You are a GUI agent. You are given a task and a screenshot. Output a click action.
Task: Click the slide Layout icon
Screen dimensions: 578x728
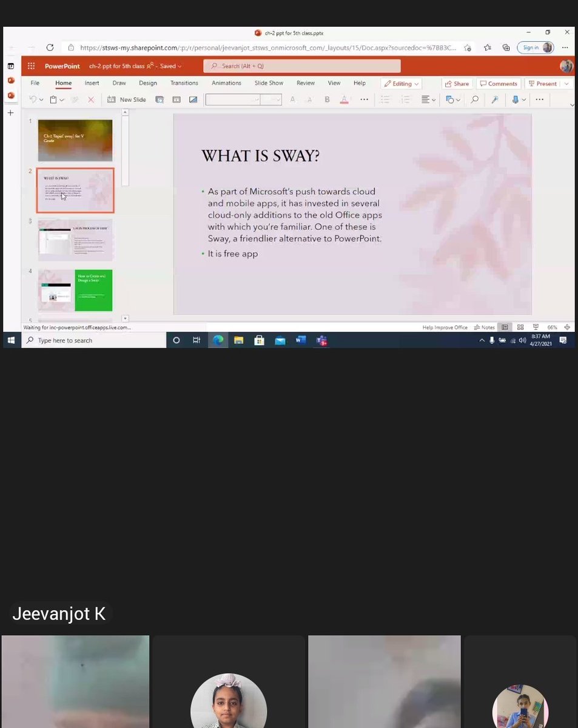[x=160, y=99]
